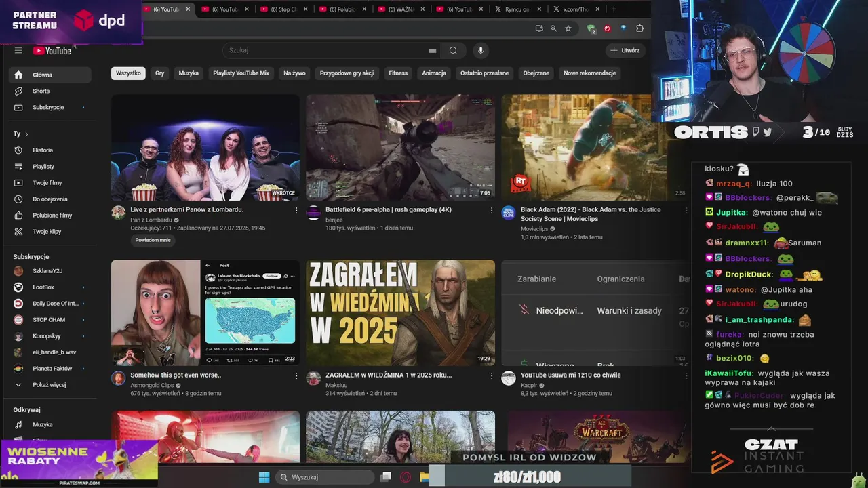Bookmark the page with star icon
The image size is (868, 488).
pyautogui.click(x=568, y=28)
